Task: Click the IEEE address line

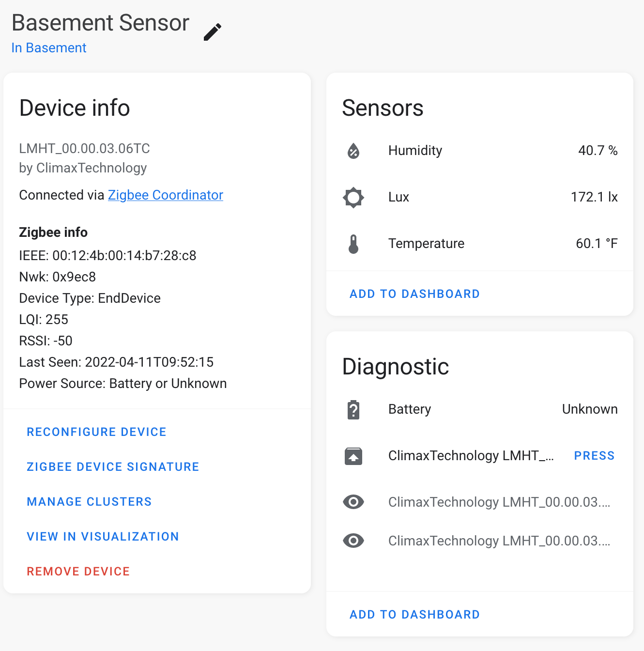Action: coord(107,256)
